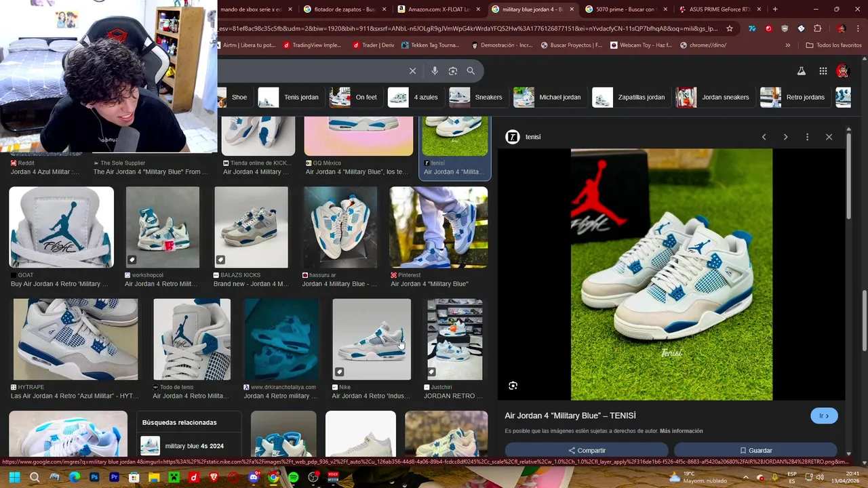868x488 pixels.
Task: Switch to mando de xbox serie tab
Action: click(257, 9)
